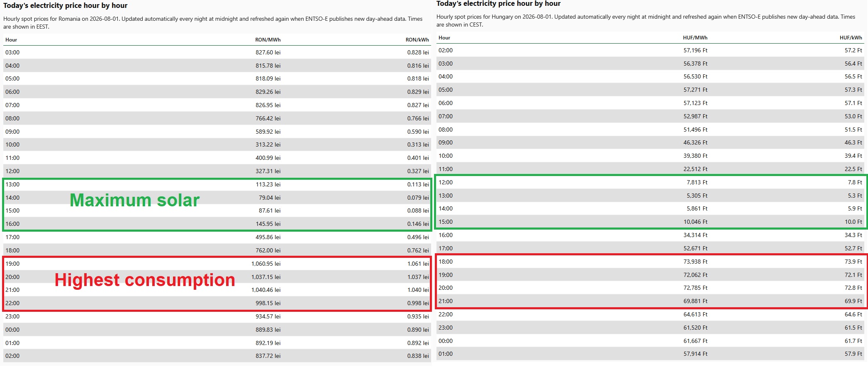Viewport: 868px width, 367px height.
Task: Click the 826.95 lei price
Action: pyautogui.click(x=268, y=105)
